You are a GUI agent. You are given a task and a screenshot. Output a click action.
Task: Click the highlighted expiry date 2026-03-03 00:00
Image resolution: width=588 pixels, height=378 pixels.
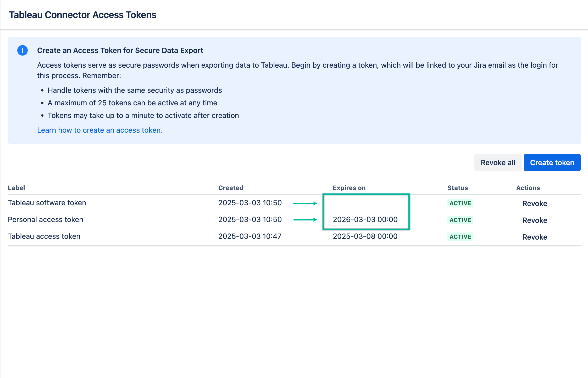coord(365,219)
